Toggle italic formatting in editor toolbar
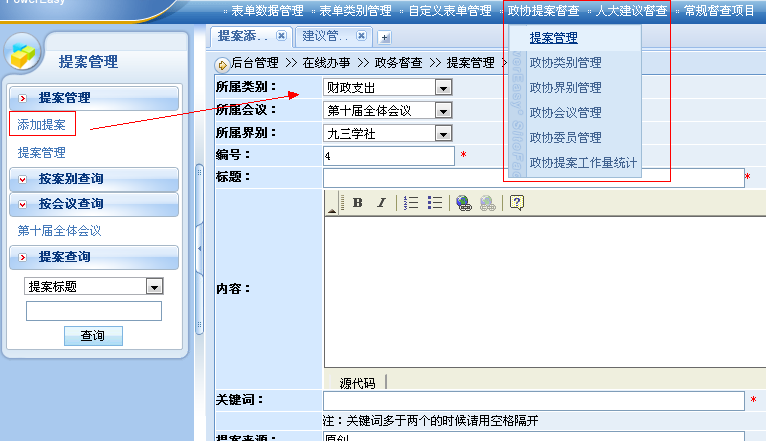Screen dimensions: 766x441 click(x=381, y=203)
